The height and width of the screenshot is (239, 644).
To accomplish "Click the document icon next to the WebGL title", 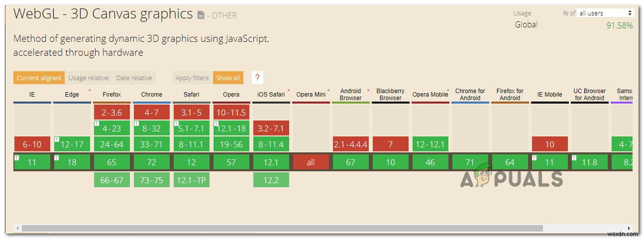I will pos(201,15).
